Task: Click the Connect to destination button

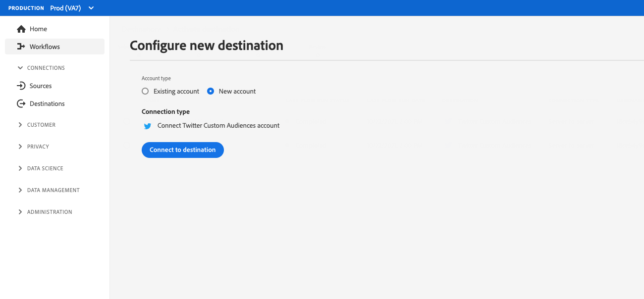Action: coord(182,150)
